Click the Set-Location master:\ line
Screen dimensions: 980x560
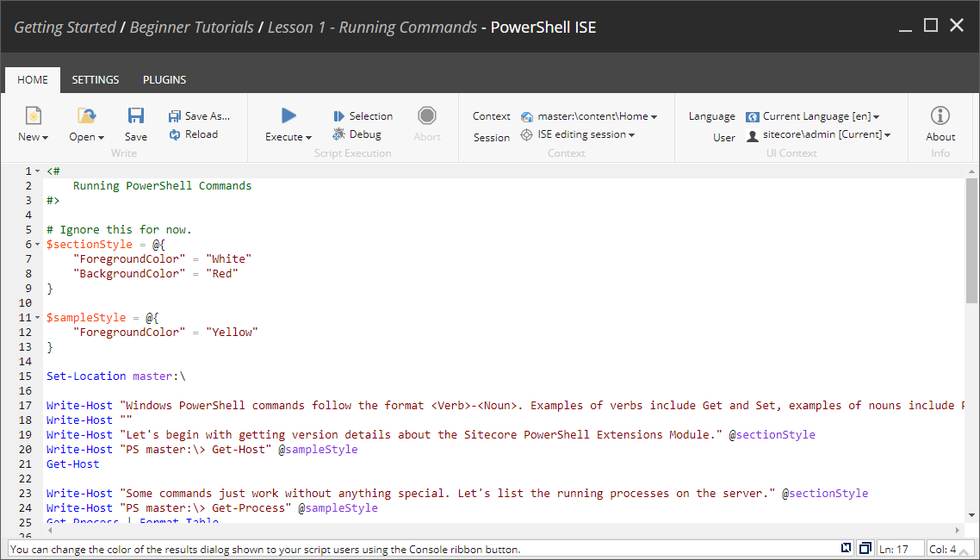(x=116, y=376)
